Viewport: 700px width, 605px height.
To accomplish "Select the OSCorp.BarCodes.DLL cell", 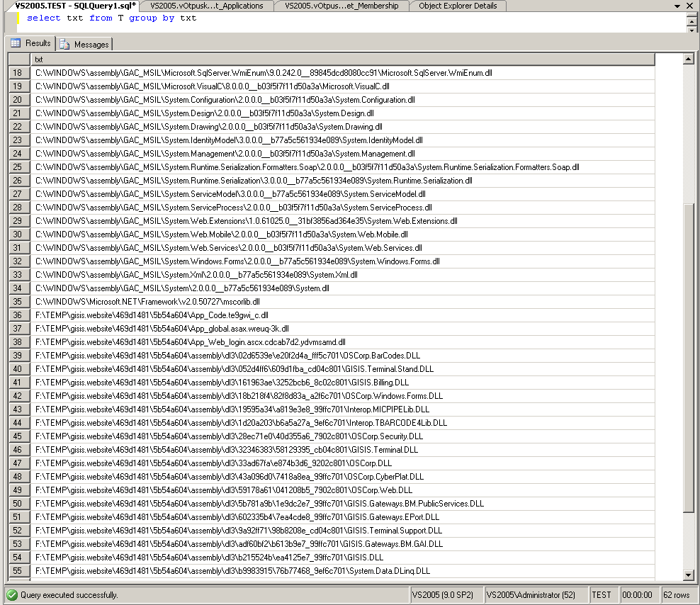I will (342, 356).
